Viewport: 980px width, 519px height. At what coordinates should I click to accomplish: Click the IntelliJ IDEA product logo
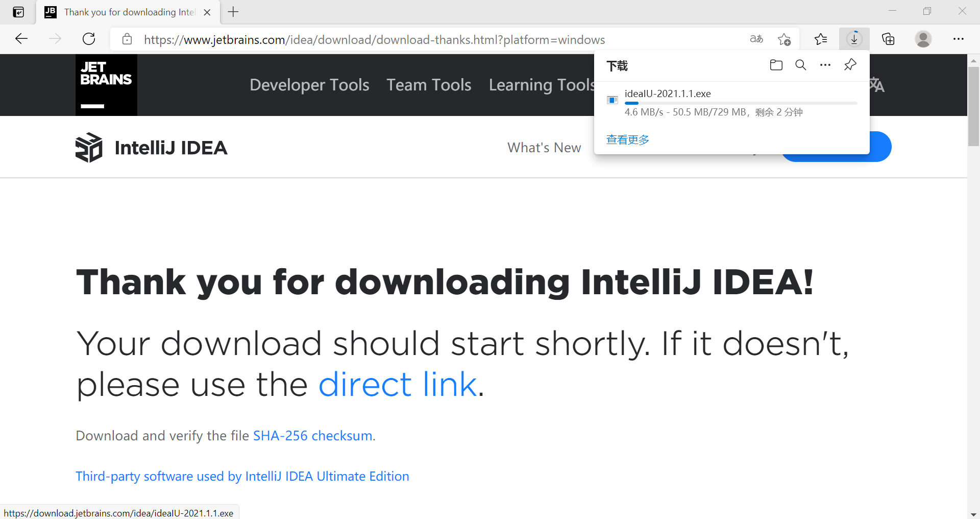pyautogui.click(x=89, y=148)
